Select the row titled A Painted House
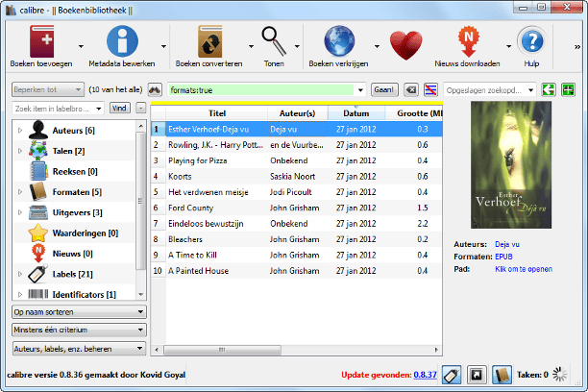588x392 pixels. click(x=296, y=271)
